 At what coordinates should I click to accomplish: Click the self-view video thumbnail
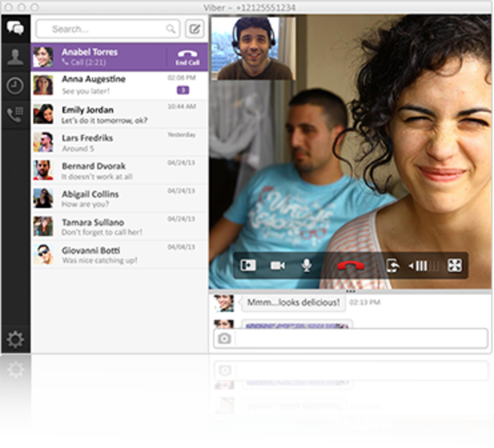(x=254, y=49)
